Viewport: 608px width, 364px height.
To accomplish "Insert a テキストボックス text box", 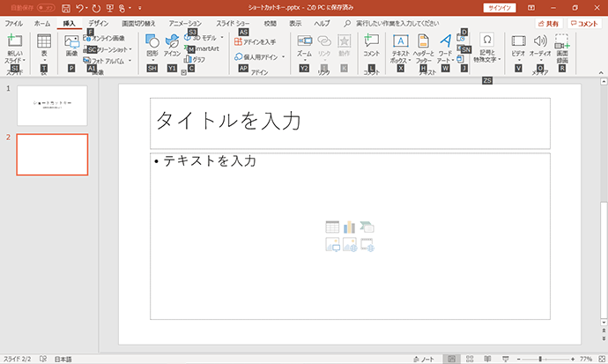I will pos(401,41).
